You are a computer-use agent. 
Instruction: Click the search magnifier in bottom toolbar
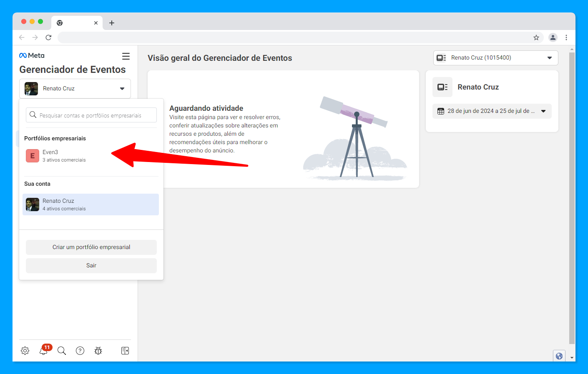pos(62,351)
